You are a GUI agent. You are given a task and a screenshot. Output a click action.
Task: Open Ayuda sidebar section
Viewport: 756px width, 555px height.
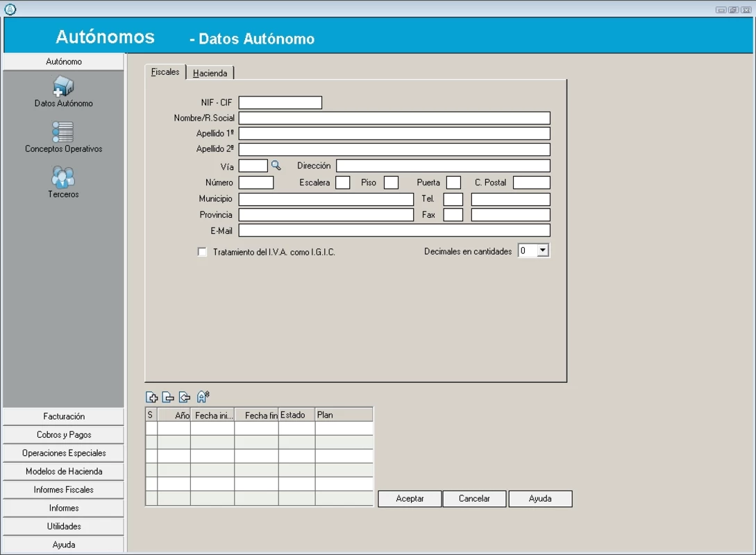tap(64, 545)
